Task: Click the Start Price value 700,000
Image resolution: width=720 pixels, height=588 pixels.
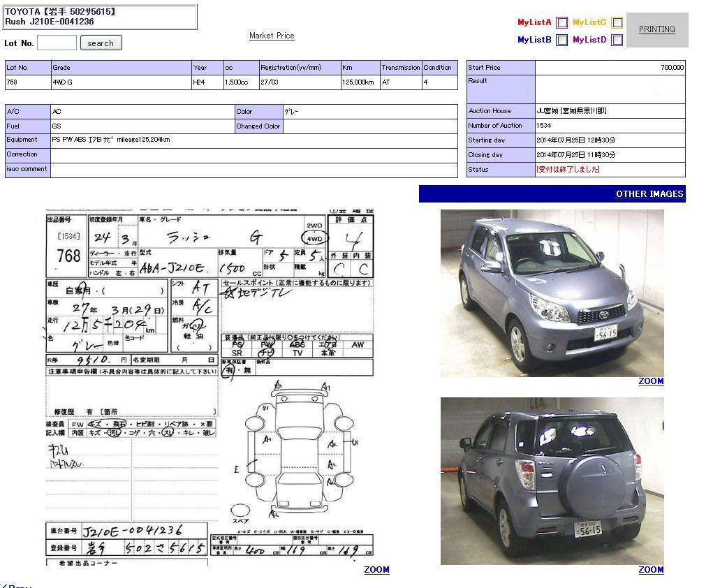Action: (x=672, y=68)
